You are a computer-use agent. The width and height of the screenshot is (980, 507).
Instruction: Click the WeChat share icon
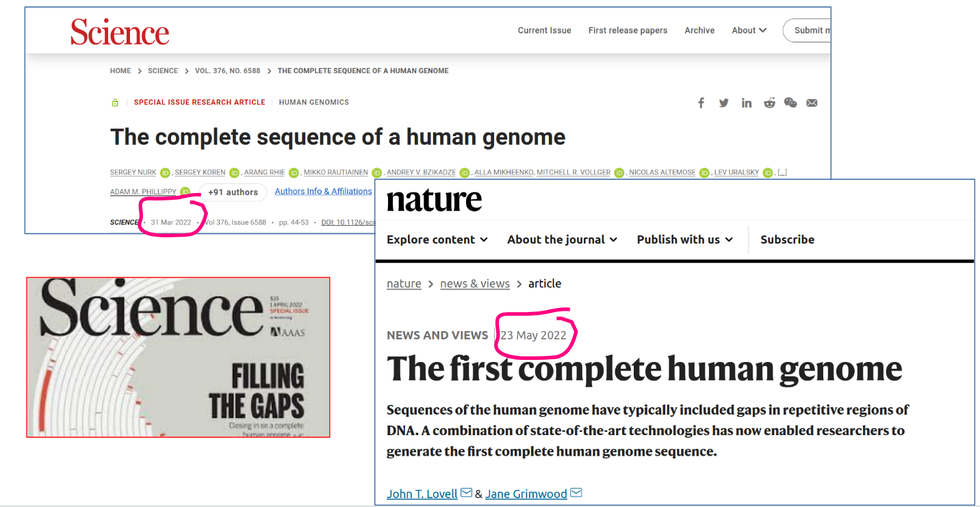click(790, 103)
